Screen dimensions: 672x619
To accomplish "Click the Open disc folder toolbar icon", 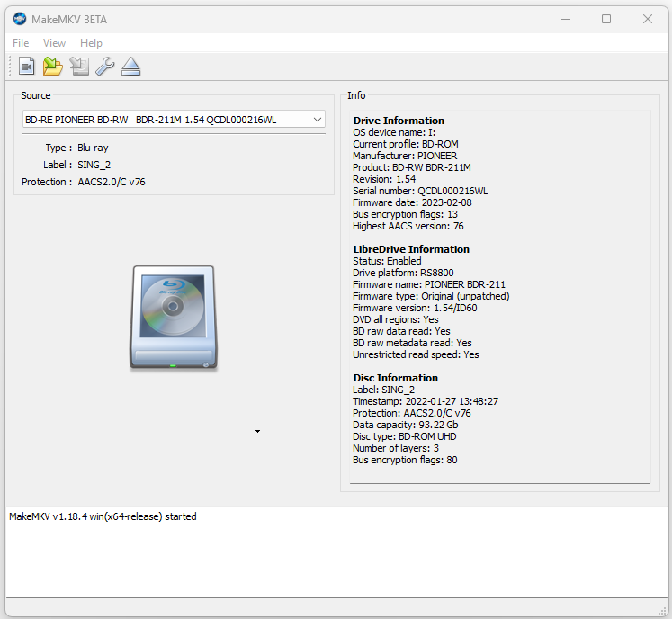I will [x=53, y=67].
